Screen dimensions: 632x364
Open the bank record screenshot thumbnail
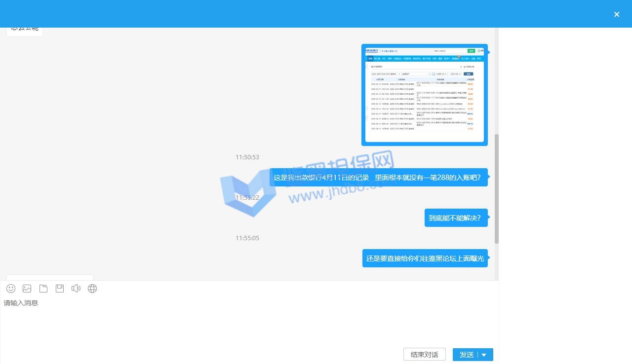click(x=425, y=95)
